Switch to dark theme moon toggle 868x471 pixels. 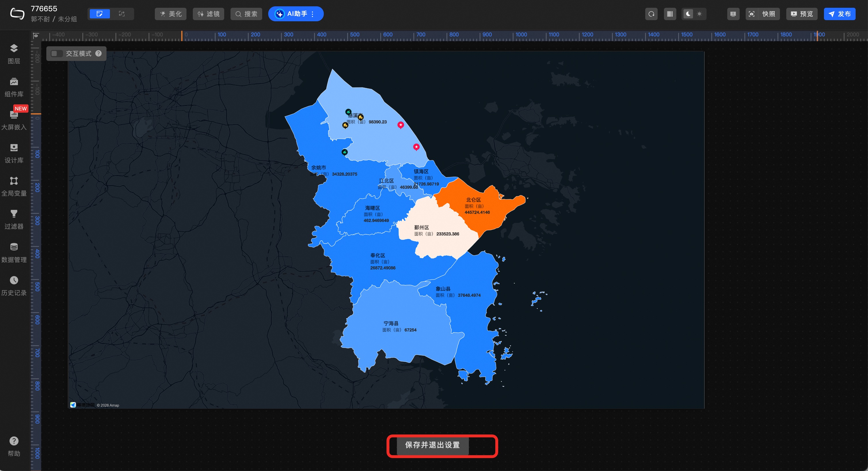[x=688, y=14]
